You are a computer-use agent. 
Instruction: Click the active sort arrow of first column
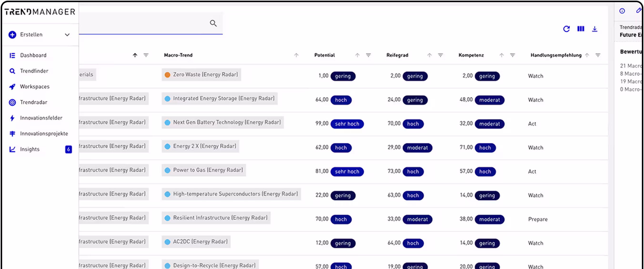coord(135,55)
